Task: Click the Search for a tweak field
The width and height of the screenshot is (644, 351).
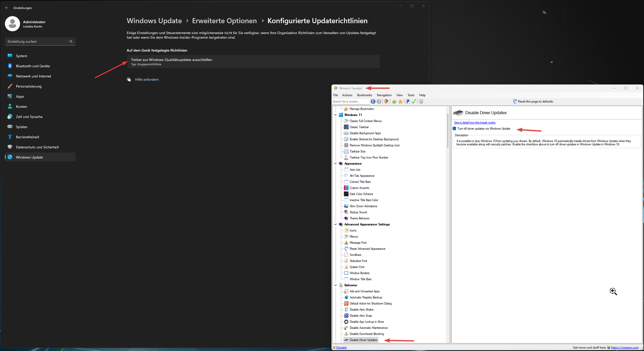Action: coord(350,101)
